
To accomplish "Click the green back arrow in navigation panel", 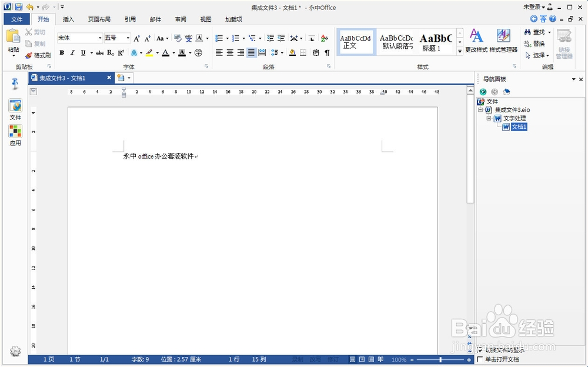I will [x=483, y=92].
